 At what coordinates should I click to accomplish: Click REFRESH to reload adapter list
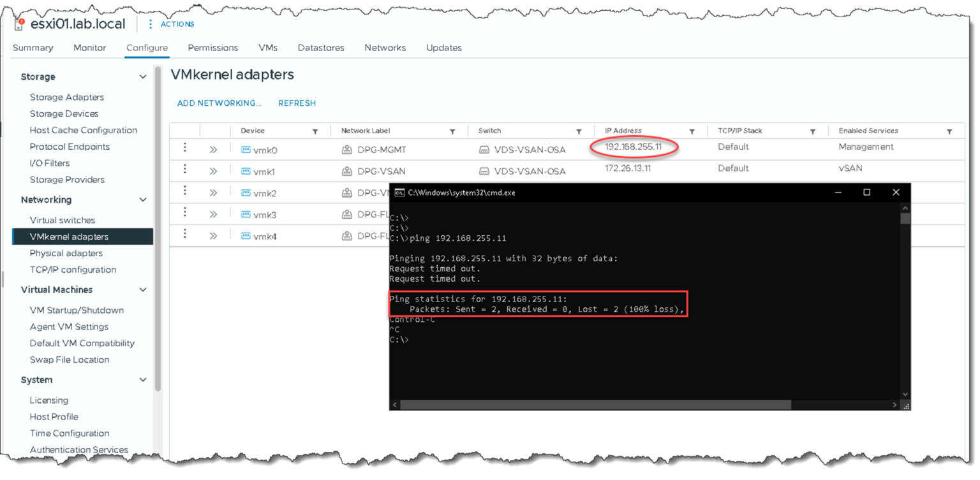click(297, 103)
